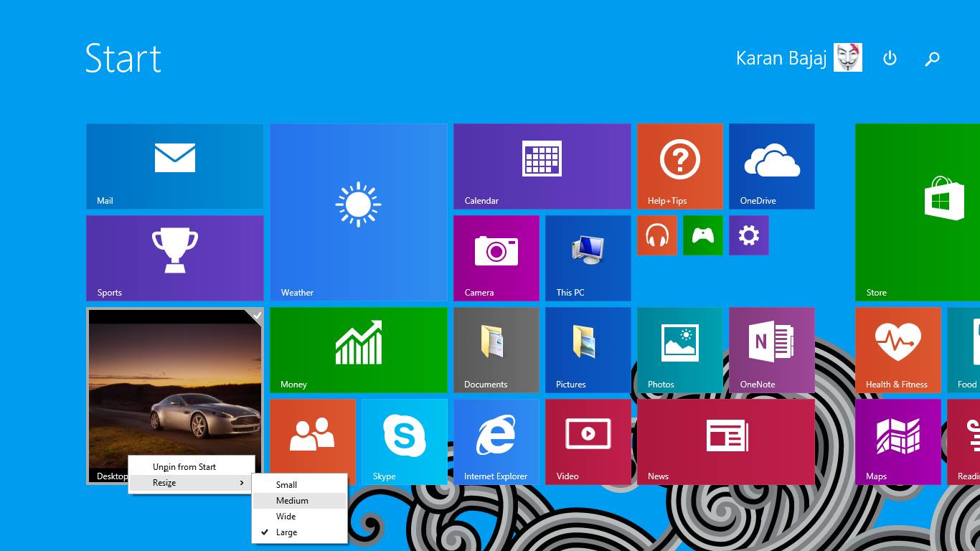Open the News tile

point(726,442)
